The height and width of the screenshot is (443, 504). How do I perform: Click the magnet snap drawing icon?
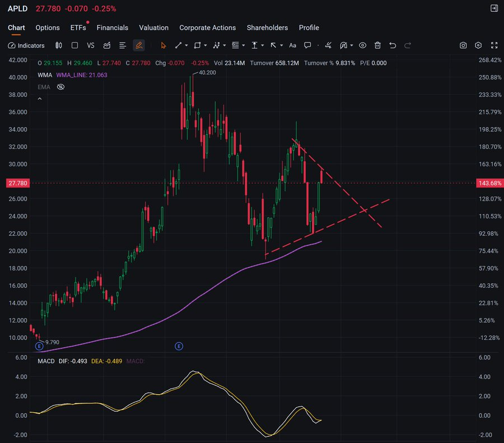tap(344, 45)
